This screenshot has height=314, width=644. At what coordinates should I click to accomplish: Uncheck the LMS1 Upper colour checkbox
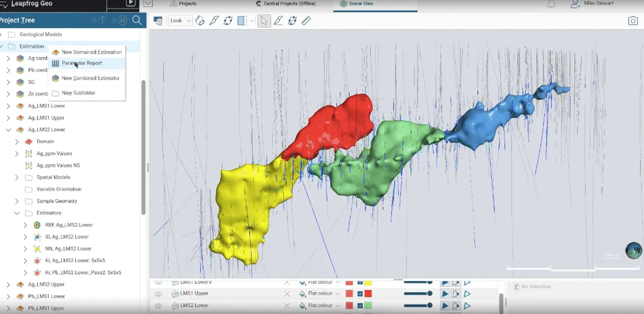click(360, 294)
